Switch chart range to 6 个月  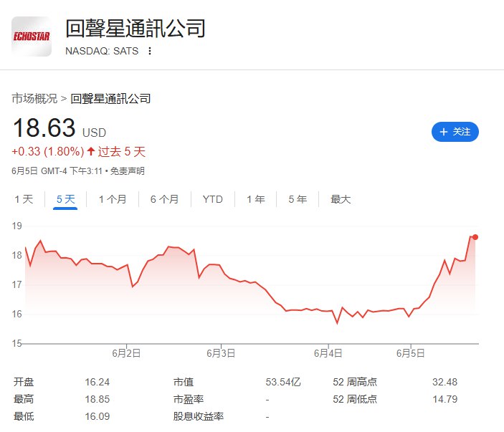click(x=165, y=199)
